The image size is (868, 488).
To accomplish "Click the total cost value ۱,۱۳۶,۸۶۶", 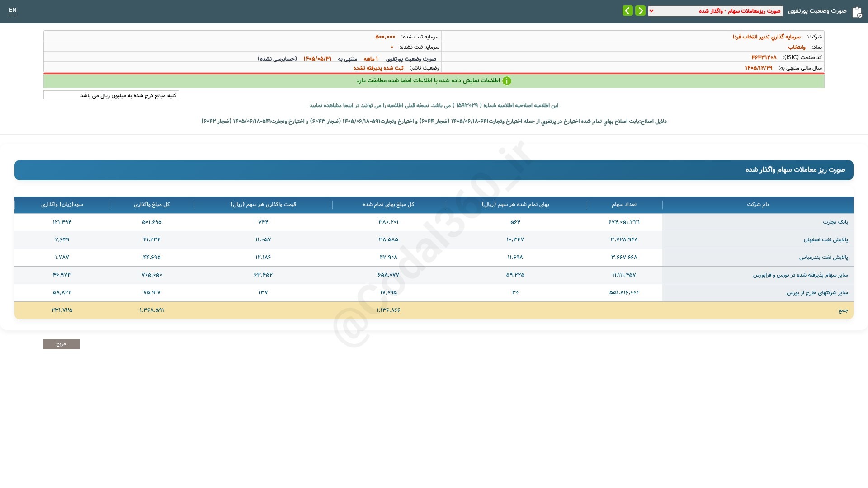I will 388,310.
